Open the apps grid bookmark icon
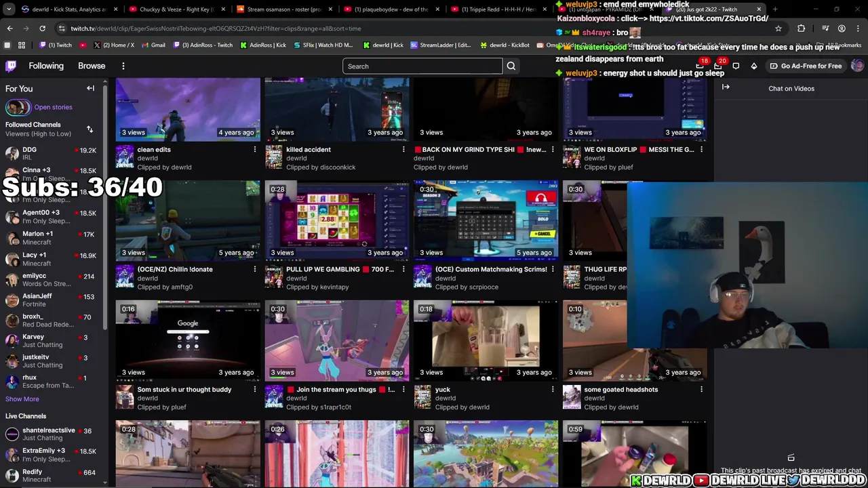 (22, 45)
